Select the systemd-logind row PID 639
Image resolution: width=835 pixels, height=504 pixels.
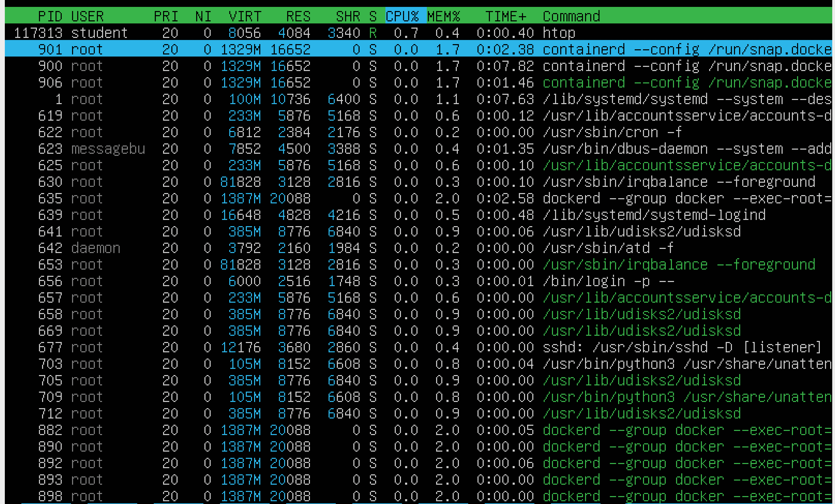[419, 215]
